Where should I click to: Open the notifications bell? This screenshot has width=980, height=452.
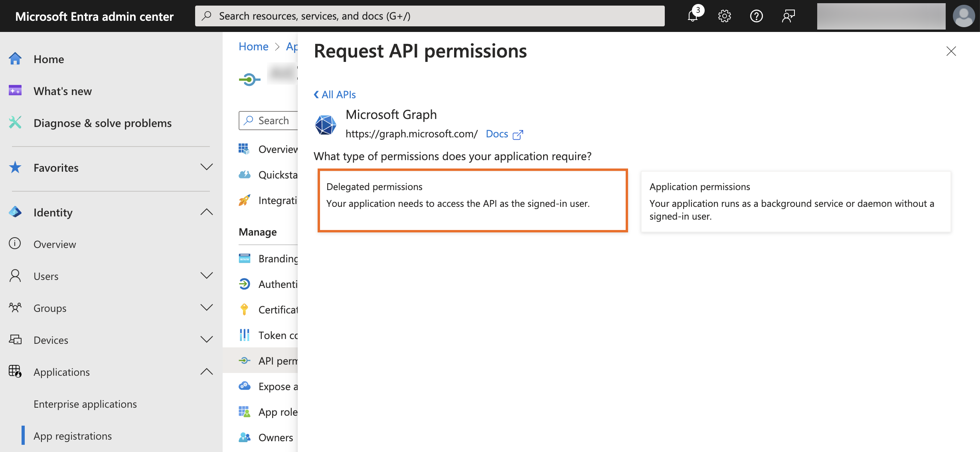point(692,16)
